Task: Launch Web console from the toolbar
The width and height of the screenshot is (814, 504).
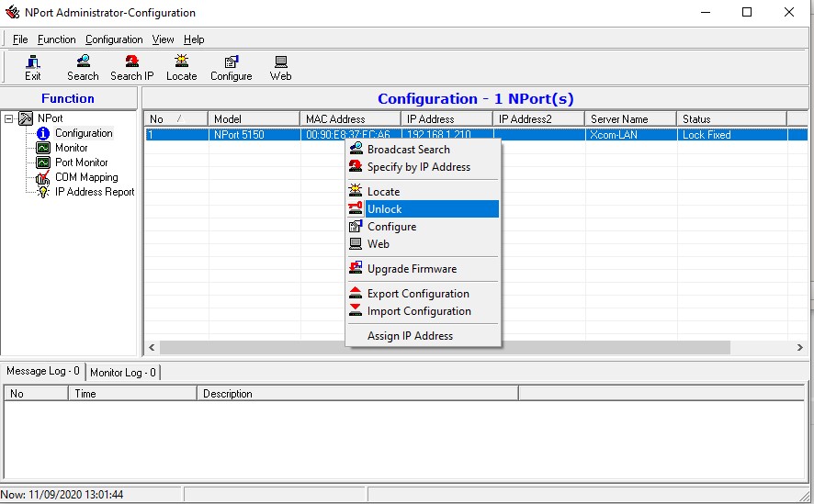Action: pyautogui.click(x=280, y=67)
